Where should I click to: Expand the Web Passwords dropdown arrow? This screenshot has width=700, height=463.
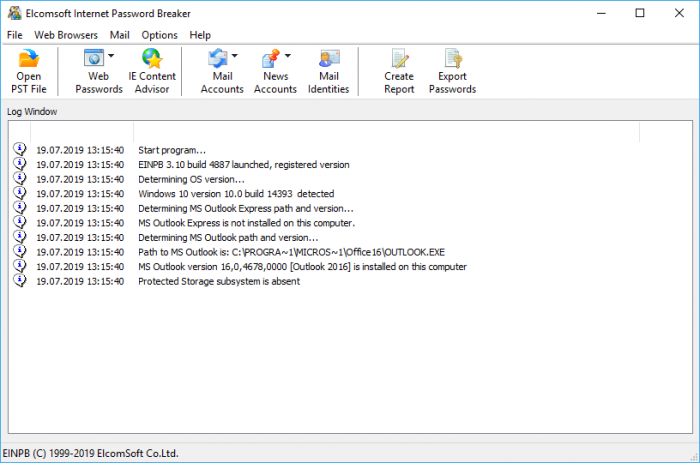click(111, 56)
